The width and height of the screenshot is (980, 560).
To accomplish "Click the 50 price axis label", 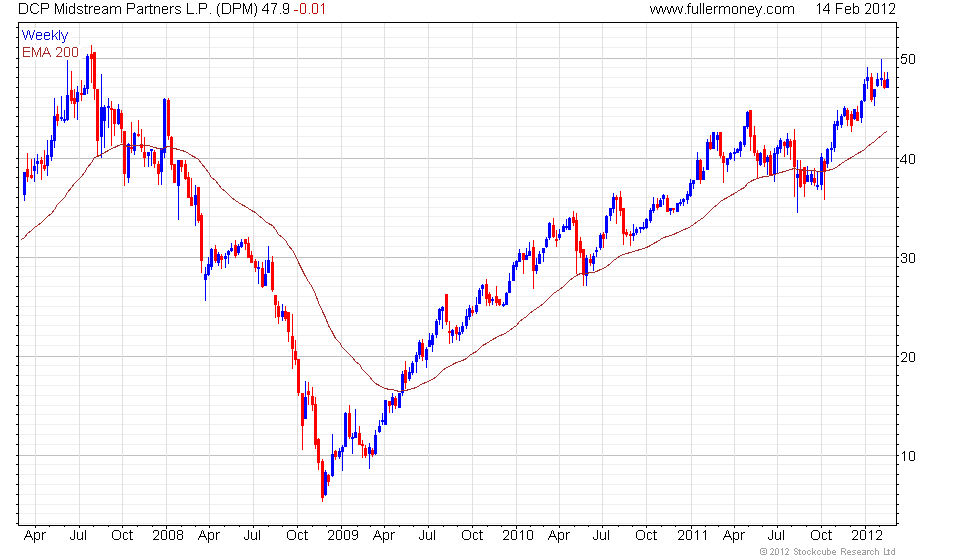I will (908, 59).
